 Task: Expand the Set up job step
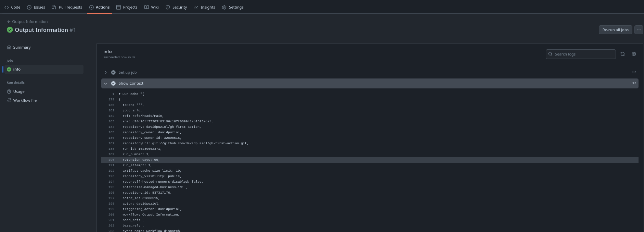[x=106, y=72]
